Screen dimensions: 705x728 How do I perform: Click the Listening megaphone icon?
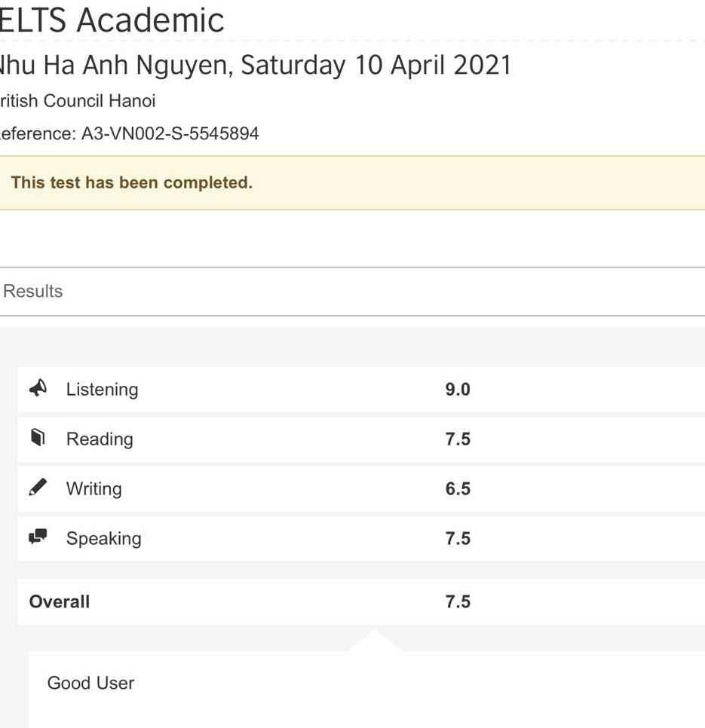(x=38, y=388)
